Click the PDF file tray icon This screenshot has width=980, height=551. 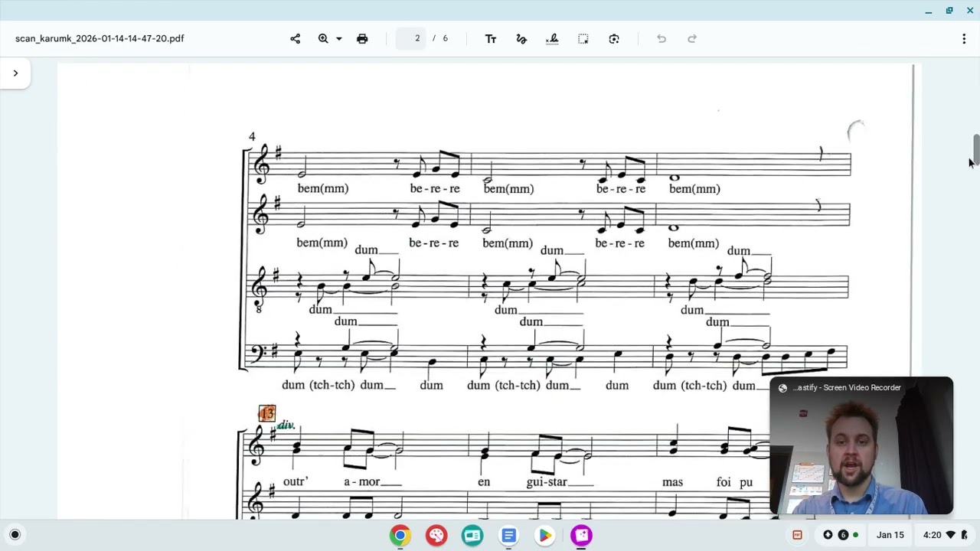(797, 535)
